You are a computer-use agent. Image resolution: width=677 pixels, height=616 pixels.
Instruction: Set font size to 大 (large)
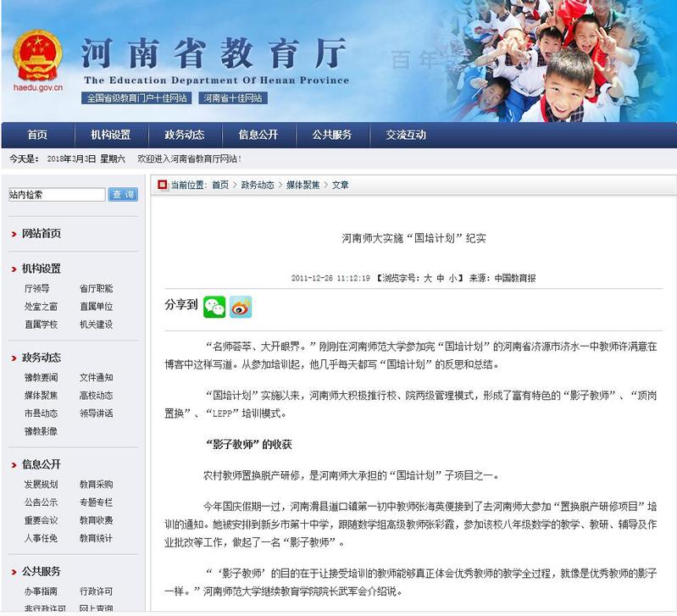428,278
